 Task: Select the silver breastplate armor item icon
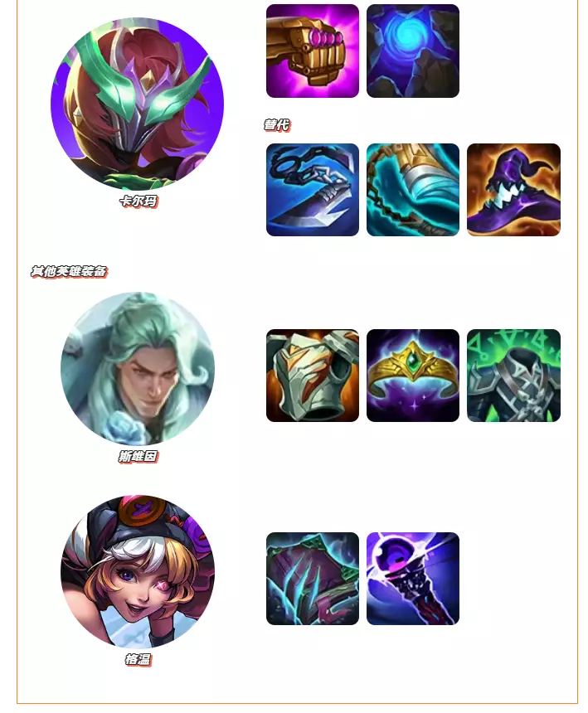tap(313, 376)
